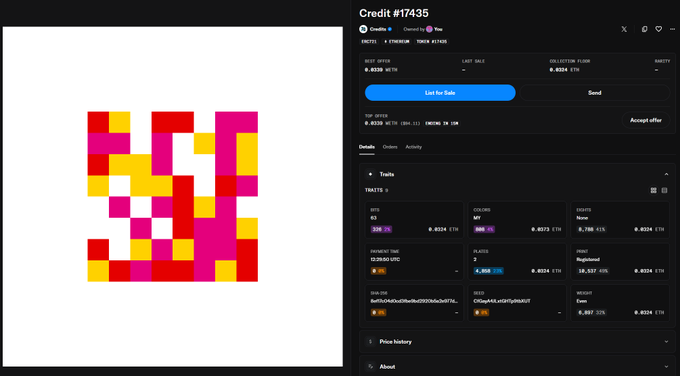Expand the About section
Screen dimensions: 680x376
tap(517, 366)
